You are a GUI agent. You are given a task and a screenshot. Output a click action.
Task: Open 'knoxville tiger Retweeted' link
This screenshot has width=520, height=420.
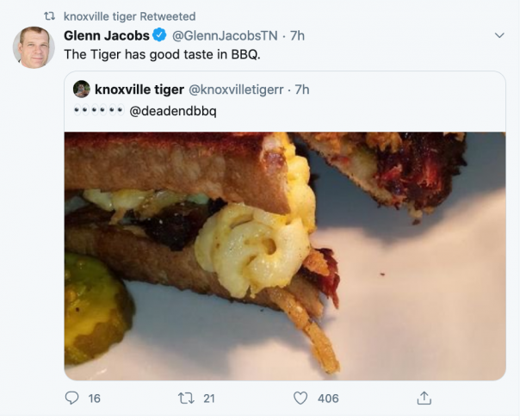[129, 16]
